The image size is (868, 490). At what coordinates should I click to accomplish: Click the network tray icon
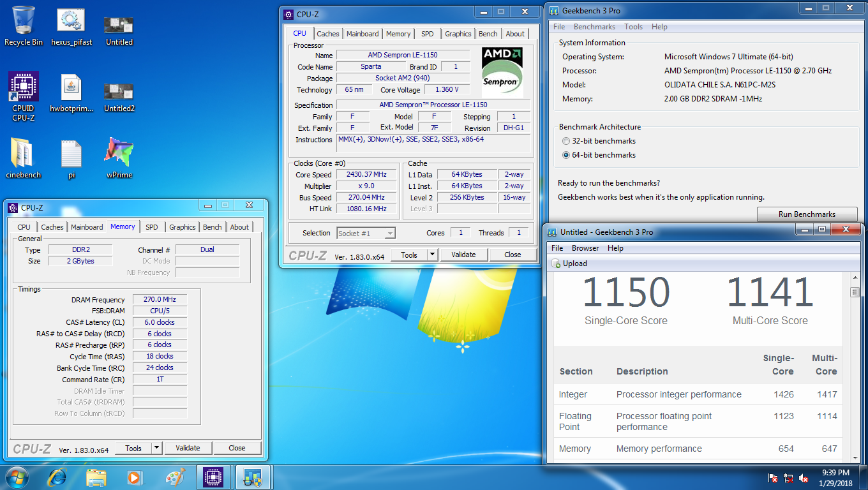(x=789, y=478)
